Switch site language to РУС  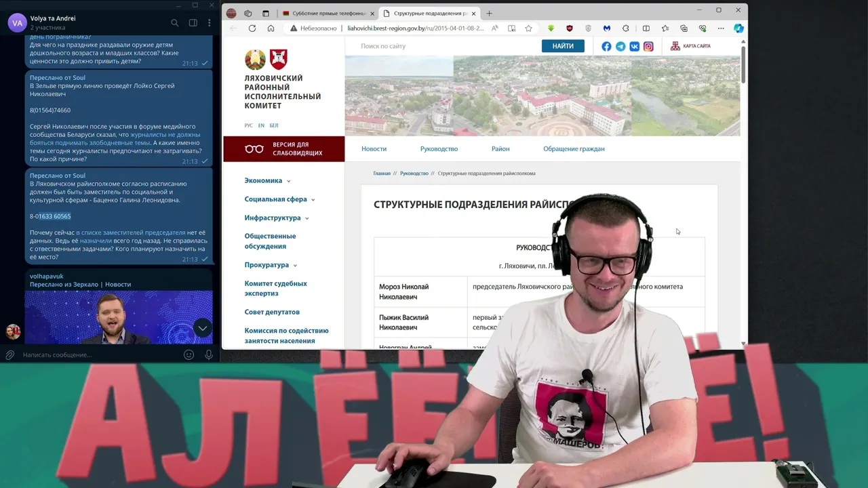(x=249, y=125)
